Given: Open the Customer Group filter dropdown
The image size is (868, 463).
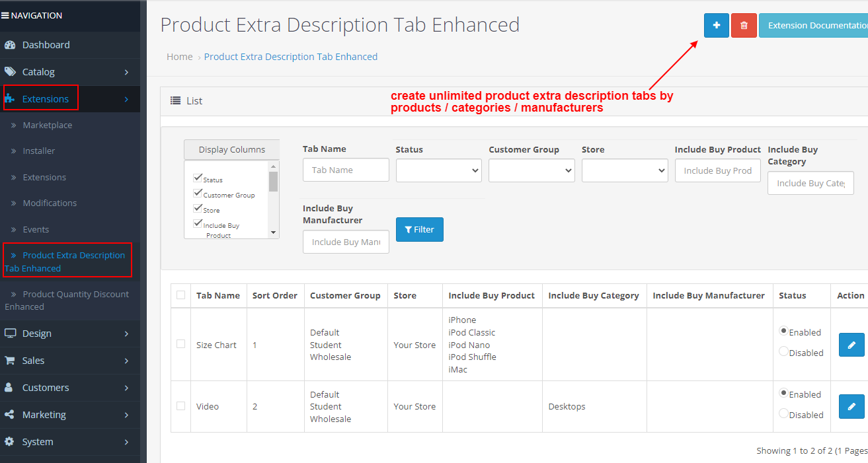Looking at the screenshot, I should pyautogui.click(x=532, y=170).
